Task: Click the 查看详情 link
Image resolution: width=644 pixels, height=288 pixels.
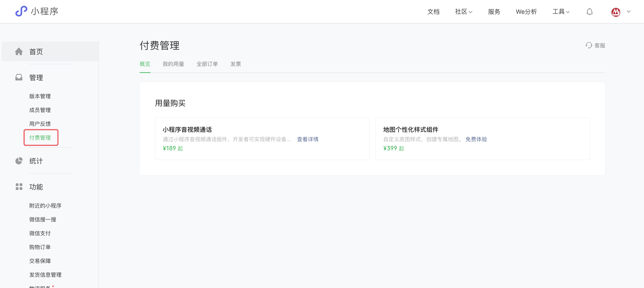Action: pyautogui.click(x=308, y=139)
